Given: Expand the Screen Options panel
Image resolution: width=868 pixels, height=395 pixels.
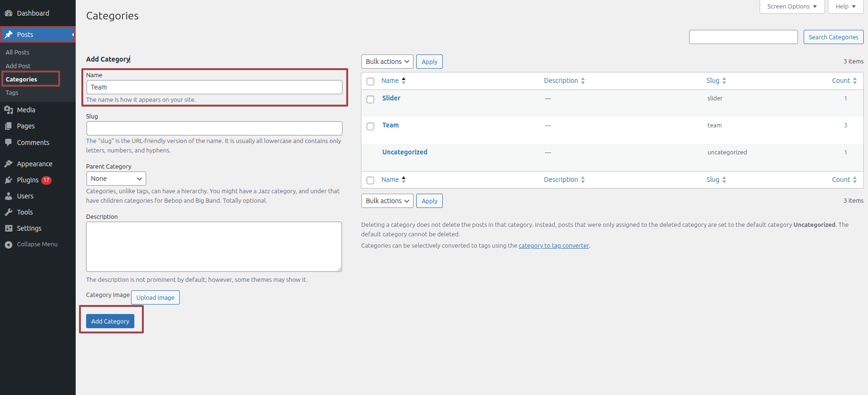Looking at the screenshot, I should click(x=792, y=7).
